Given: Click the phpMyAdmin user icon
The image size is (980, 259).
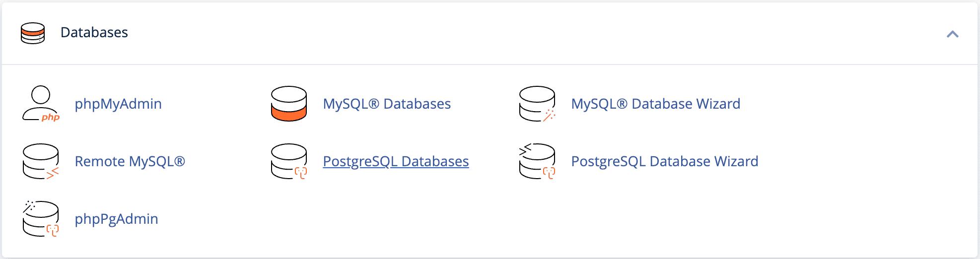Looking at the screenshot, I should pyautogui.click(x=41, y=103).
